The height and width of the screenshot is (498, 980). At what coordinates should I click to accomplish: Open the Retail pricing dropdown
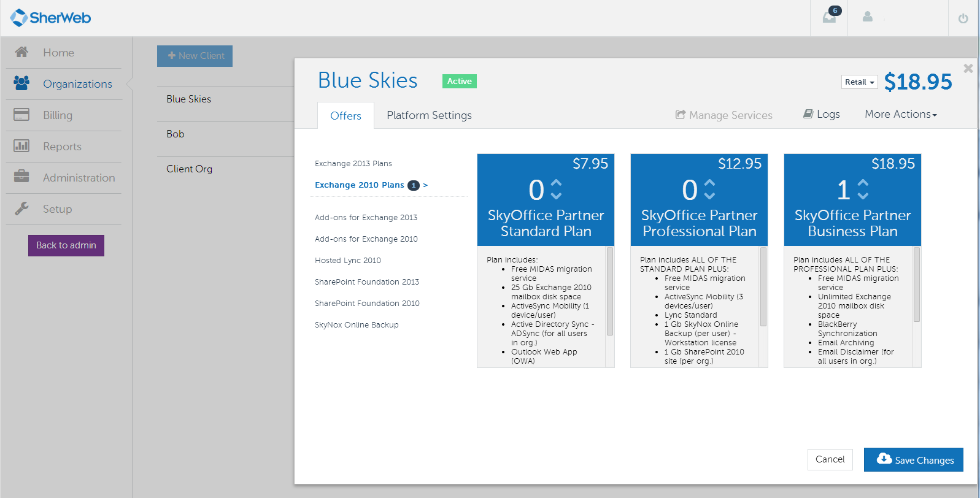pos(859,82)
